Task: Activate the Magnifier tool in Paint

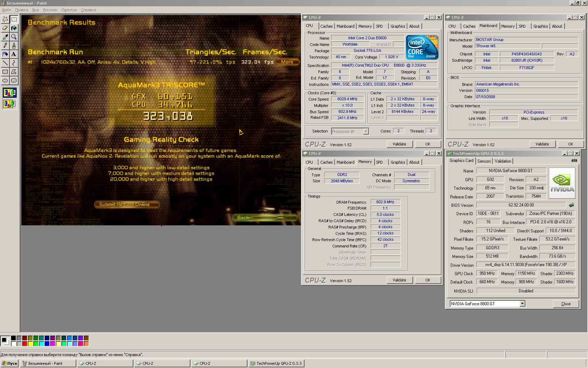Action: pos(14,36)
